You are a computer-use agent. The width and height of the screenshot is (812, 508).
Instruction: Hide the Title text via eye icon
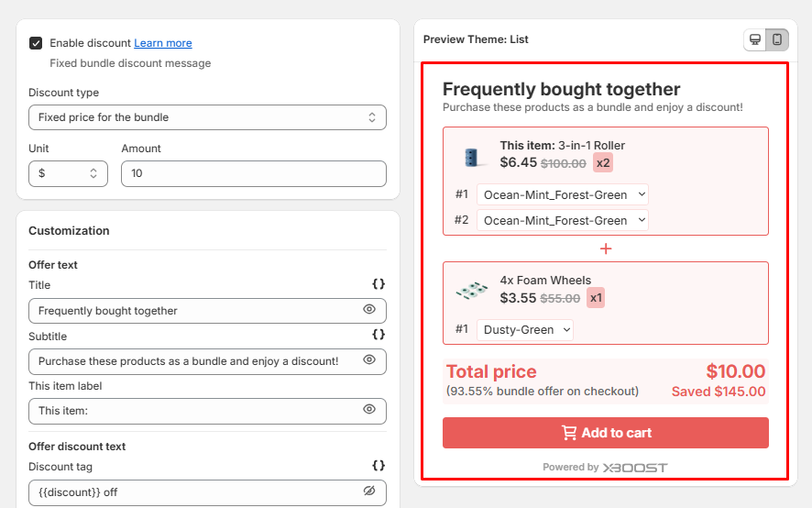369,310
